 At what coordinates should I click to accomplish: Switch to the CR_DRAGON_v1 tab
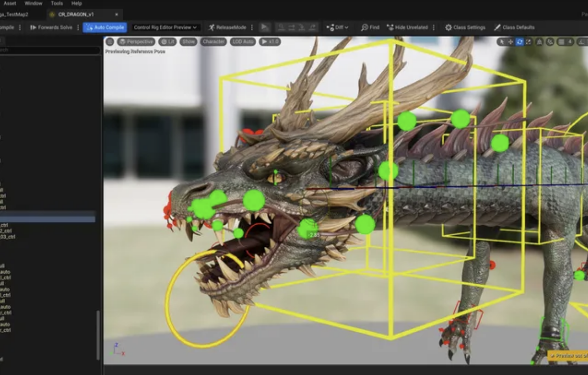(75, 14)
